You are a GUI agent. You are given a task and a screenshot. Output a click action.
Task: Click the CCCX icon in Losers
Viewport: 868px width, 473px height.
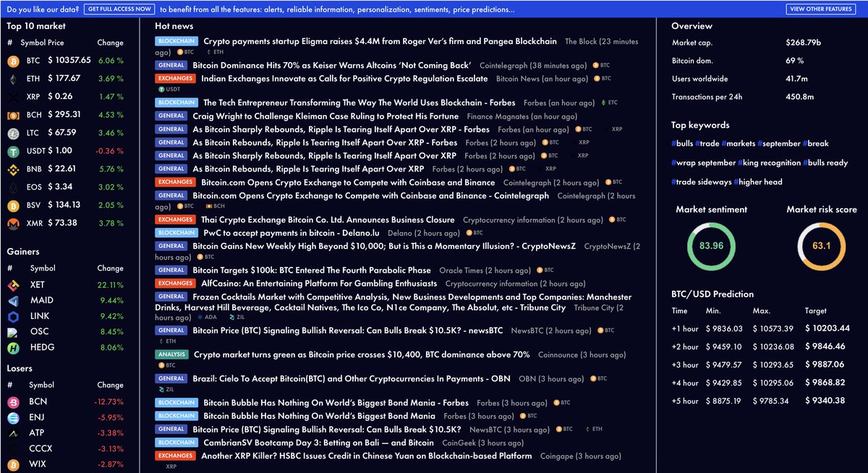(x=13, y=449)
